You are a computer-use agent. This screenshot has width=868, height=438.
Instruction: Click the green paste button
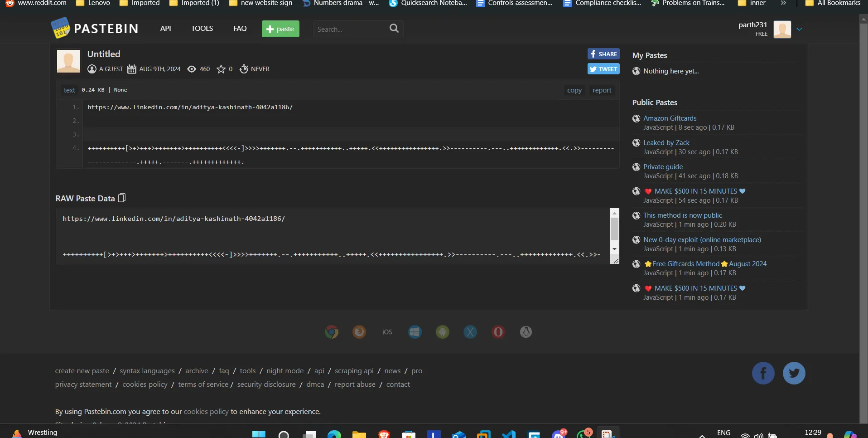pos(280,29)
